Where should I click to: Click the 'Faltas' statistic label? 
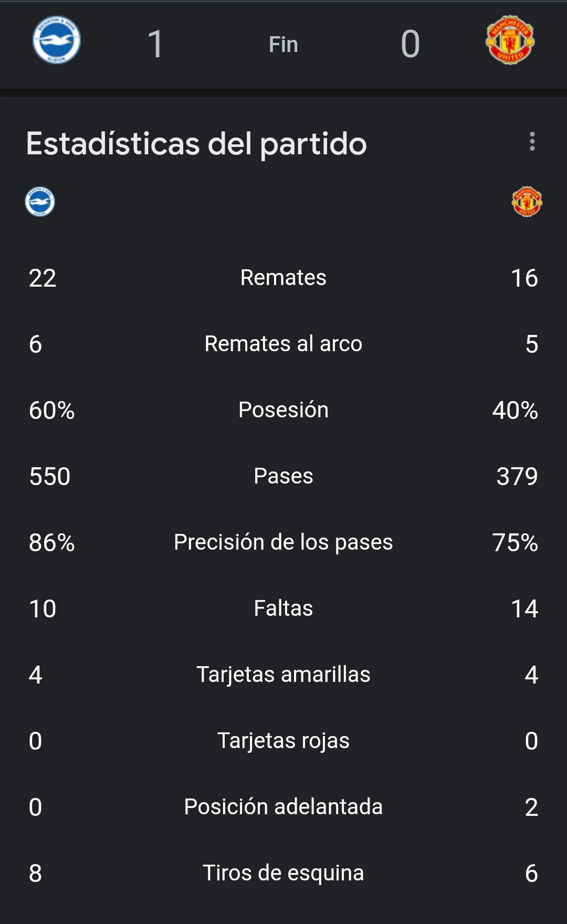(283, 608)
